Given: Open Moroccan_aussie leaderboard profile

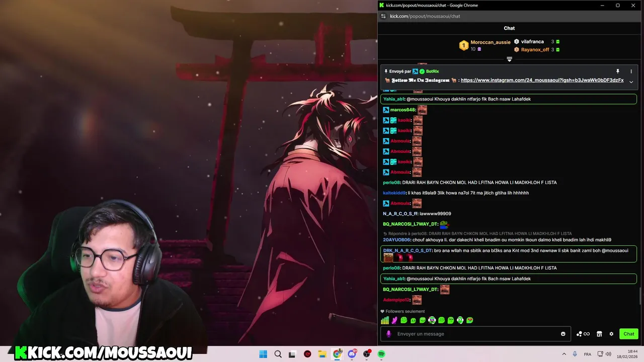Looking at the screenshot, I should [490, 42].
